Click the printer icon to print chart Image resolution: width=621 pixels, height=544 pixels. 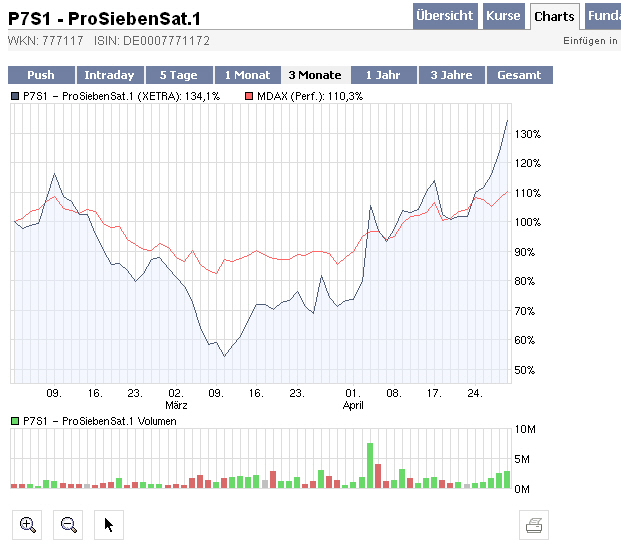coord(534,525)
